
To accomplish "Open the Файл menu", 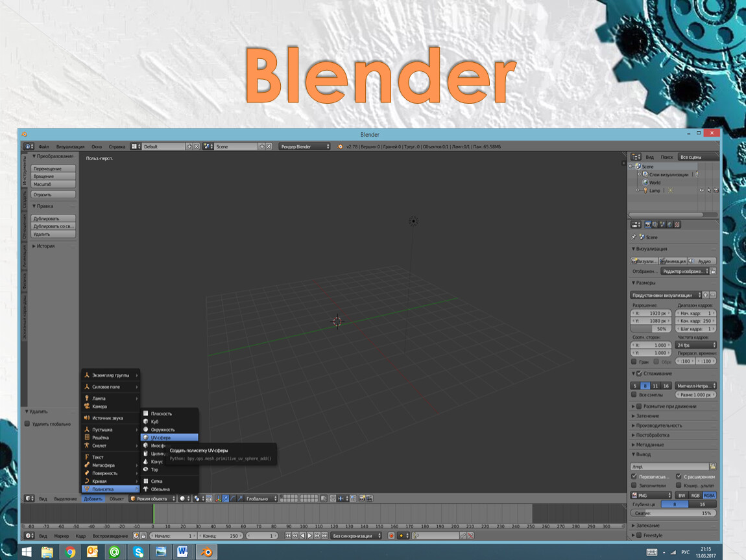I will click(43, 147).
